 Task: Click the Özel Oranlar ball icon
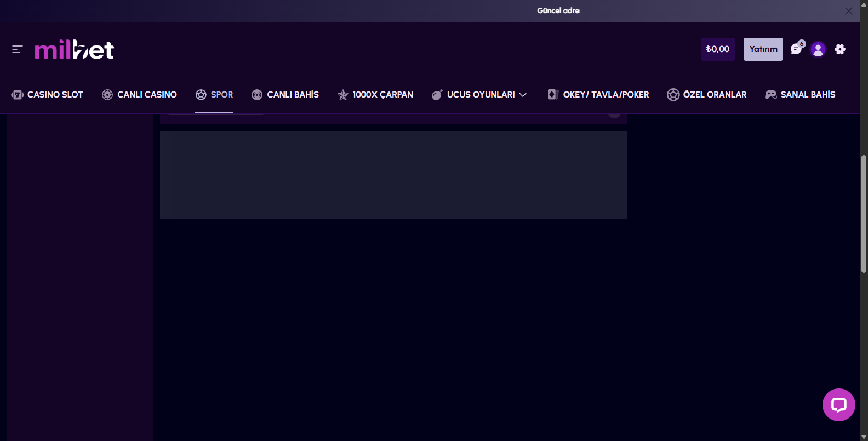[673, 95]
